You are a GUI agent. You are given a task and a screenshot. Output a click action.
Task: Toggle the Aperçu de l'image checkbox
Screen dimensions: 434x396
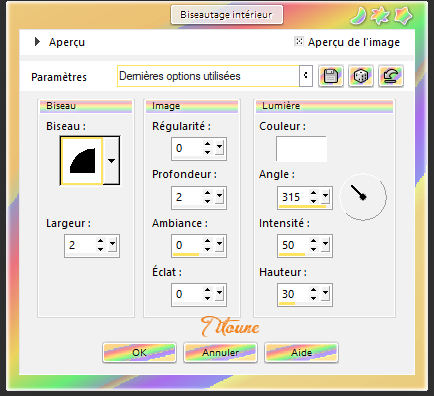pos(299,41)
